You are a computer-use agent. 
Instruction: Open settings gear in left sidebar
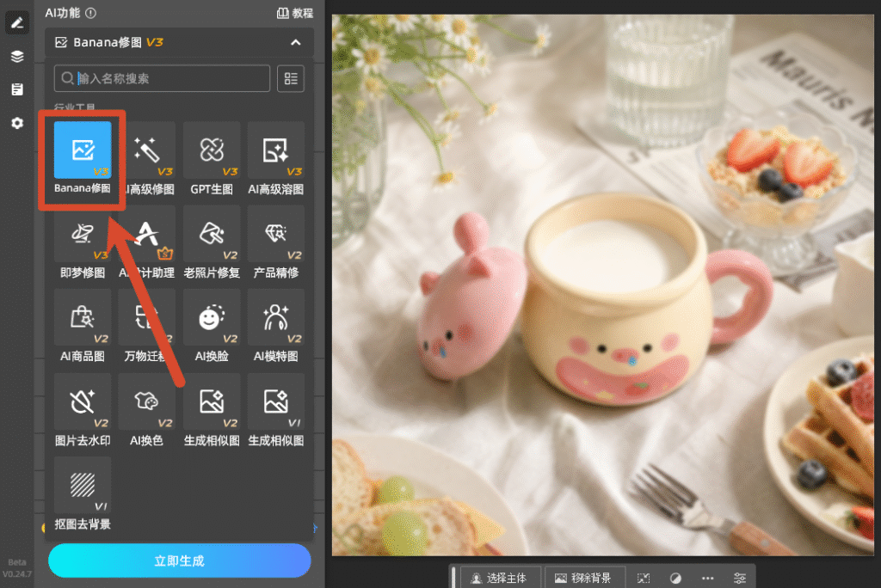coord(17,123)
